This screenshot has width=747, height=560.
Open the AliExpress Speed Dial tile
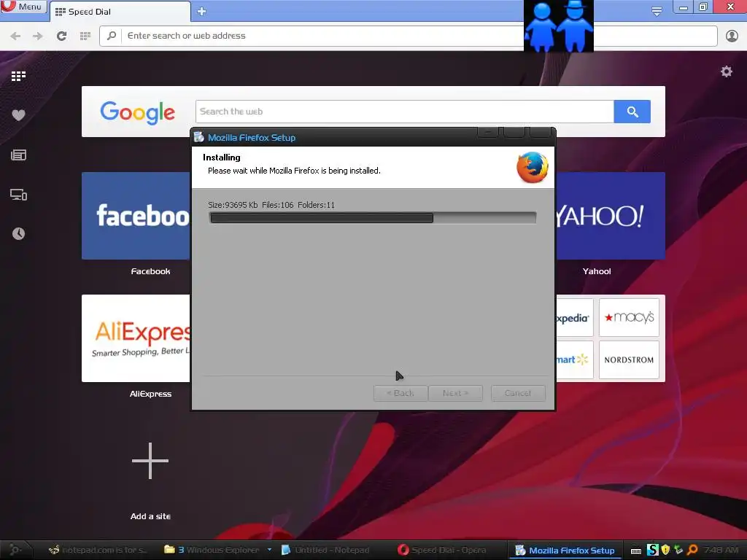point(136,338)
